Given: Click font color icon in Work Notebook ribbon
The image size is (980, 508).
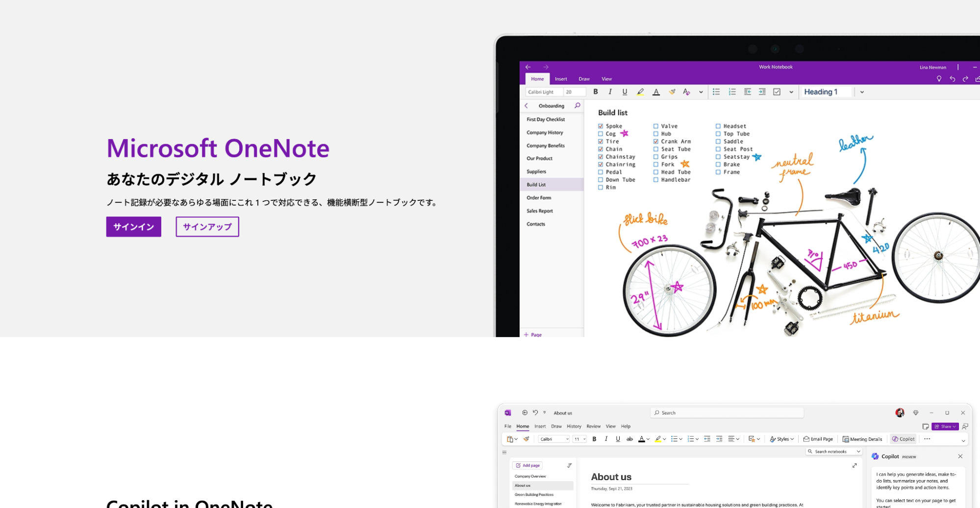Looking at the screenshot, I should click(x=656, y=92).
